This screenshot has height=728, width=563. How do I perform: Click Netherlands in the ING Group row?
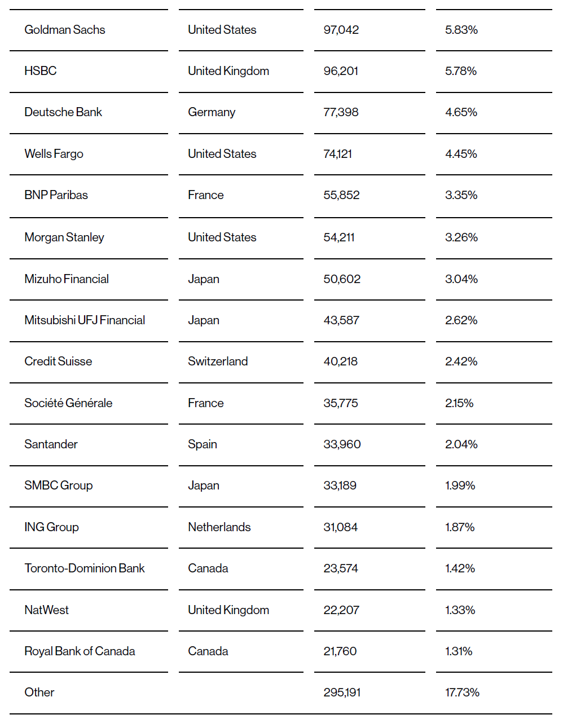pos(219,527)
